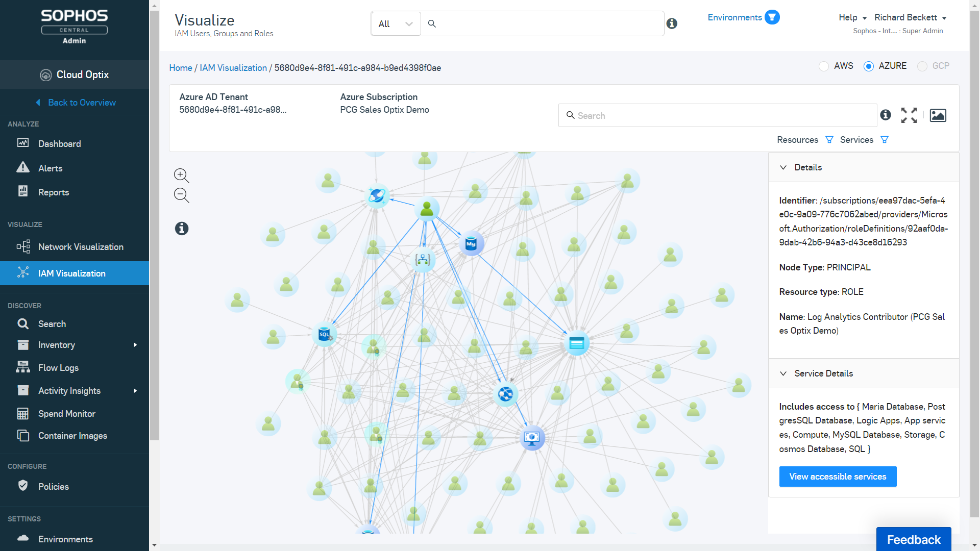This screenshot has height=551, width=980.
Task: Open the Environments filter icon
Action: 772,17
